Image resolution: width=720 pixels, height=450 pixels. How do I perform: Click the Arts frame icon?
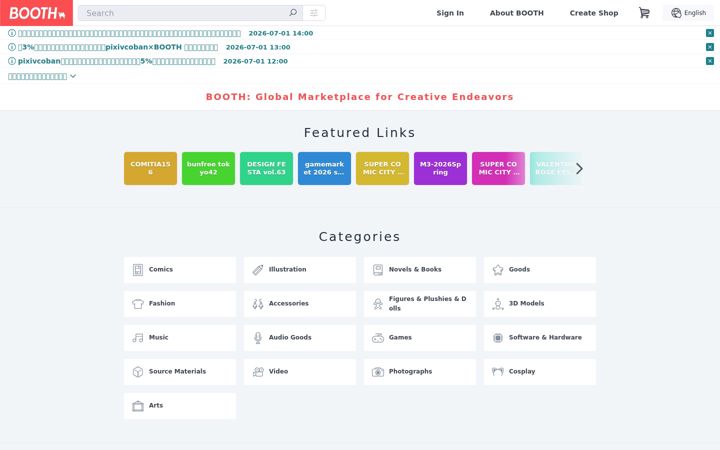pyautogui.click(x=138, y=406)
